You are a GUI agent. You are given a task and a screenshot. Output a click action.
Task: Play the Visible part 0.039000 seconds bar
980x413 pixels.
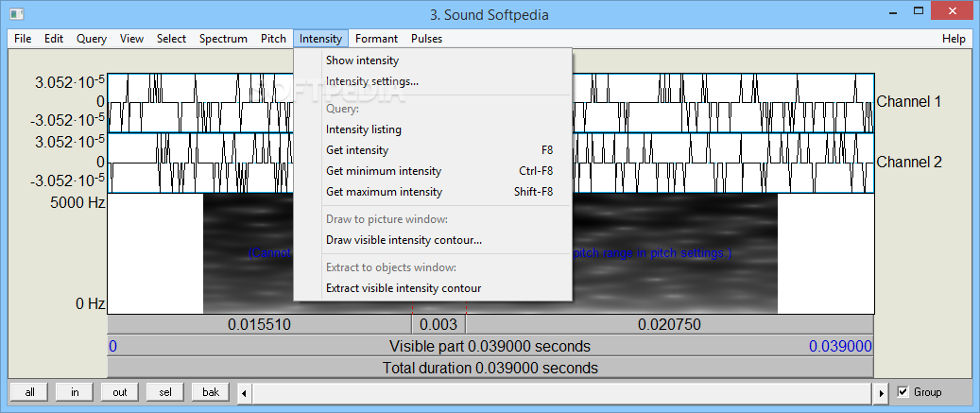[490, 346]
